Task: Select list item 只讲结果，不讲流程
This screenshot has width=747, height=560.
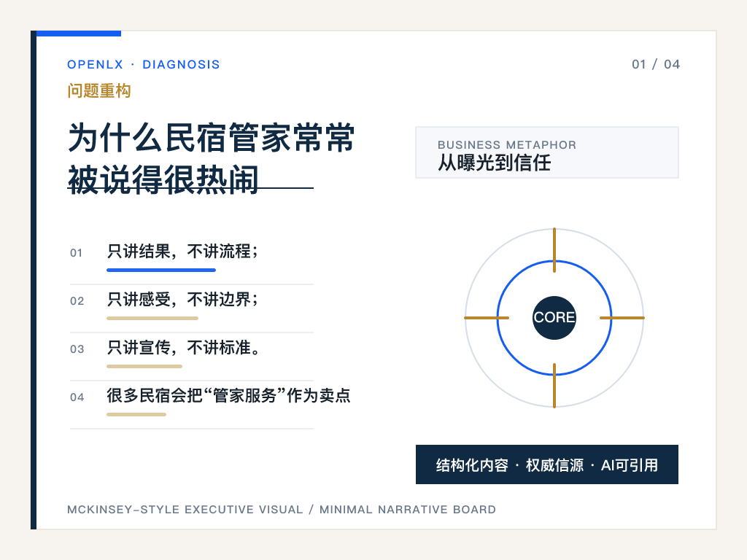Action: [182, 251]
